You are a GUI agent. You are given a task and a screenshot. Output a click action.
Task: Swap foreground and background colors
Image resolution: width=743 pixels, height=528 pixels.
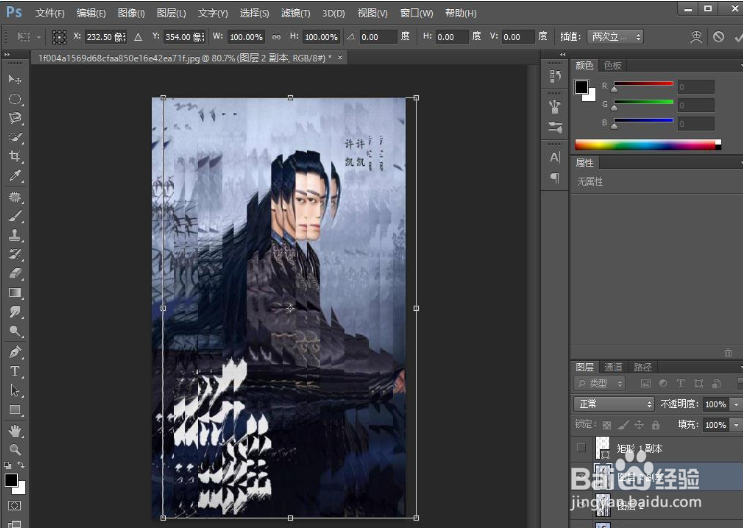click(x=21, y=465)
